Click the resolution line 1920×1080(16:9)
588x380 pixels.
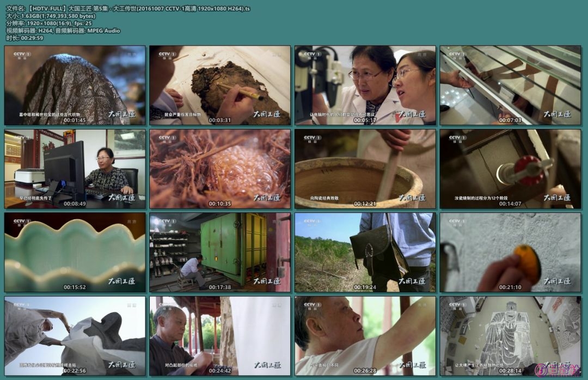49,23
